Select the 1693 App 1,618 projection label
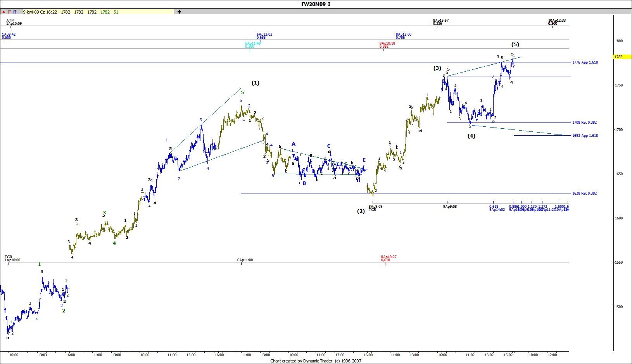632x364 pixels. coord(585,136)
